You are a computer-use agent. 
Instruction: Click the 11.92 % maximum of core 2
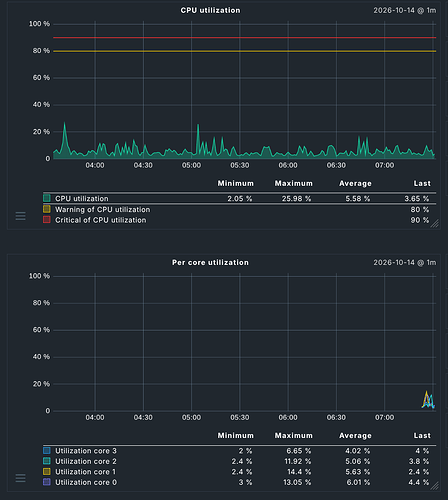pos(298,461)
